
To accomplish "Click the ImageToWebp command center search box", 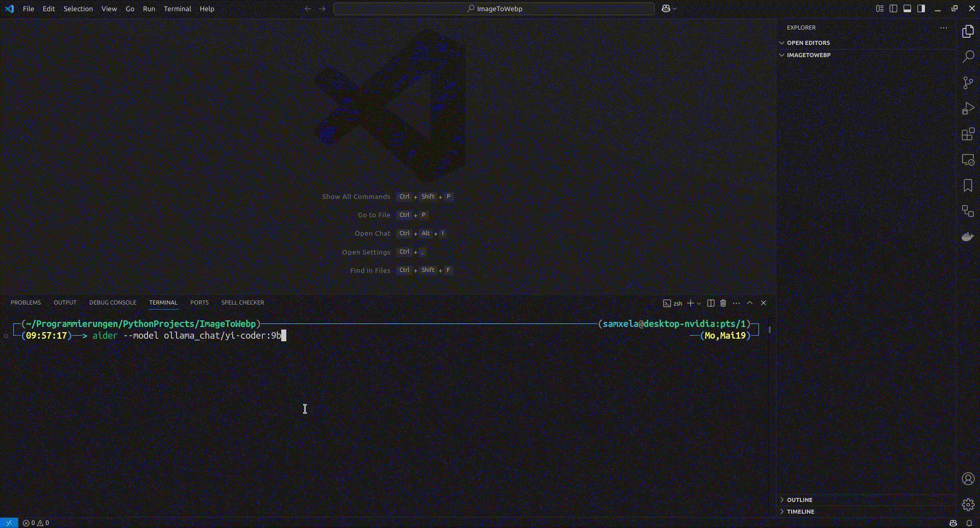I will (x=494, y=9).
